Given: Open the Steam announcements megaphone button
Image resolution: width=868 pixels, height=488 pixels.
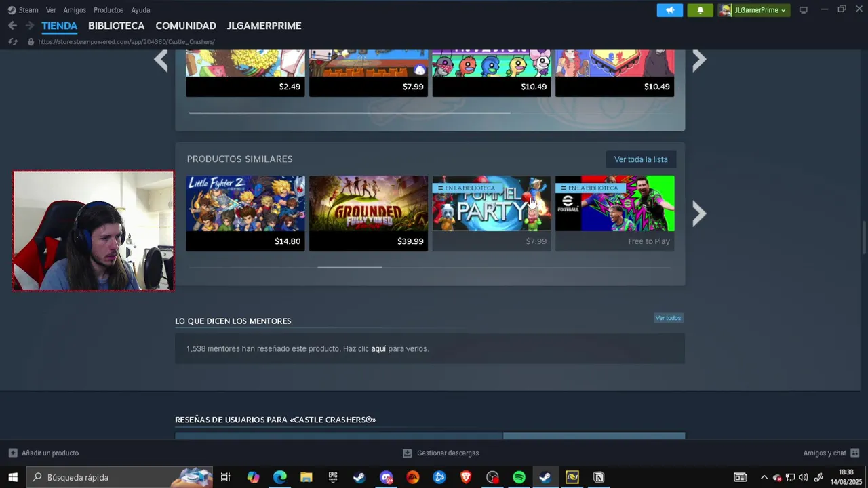Looking at the screenshot, I should point(669,10).
